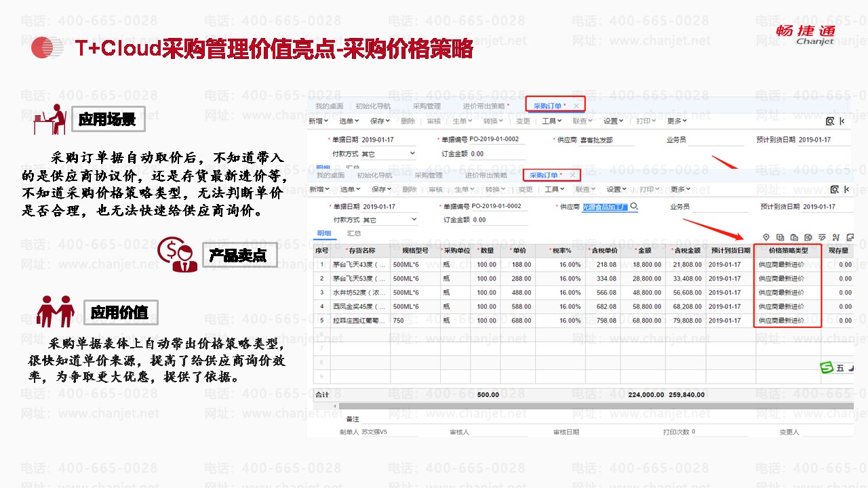Image resolution: width=868 pixels, height=488 pixels.
Task: Select the 拉菲庄园红葡萄 inventory row cell
Action: (361, 321)
